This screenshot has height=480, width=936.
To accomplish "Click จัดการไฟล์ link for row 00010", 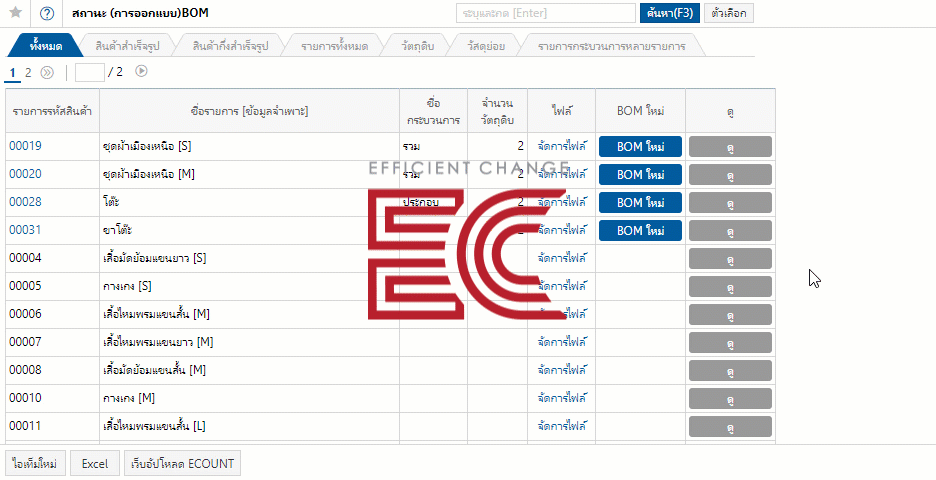I will 562,398.
